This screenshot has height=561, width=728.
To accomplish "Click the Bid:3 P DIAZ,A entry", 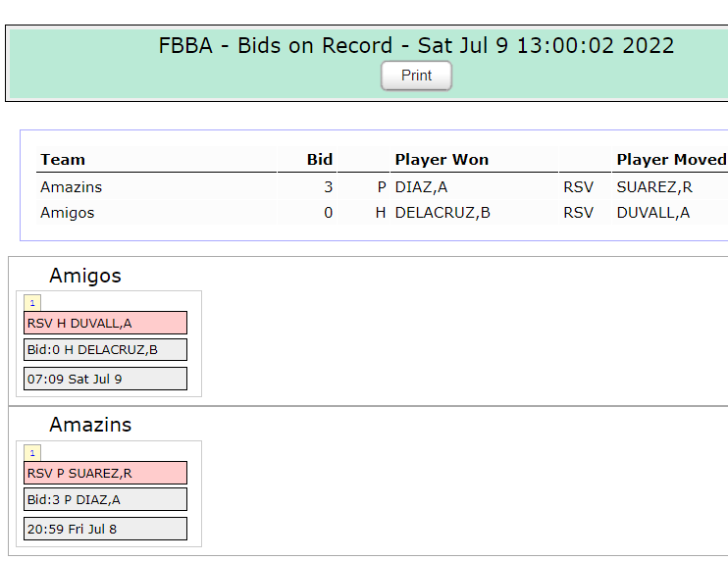I will 105,499.
